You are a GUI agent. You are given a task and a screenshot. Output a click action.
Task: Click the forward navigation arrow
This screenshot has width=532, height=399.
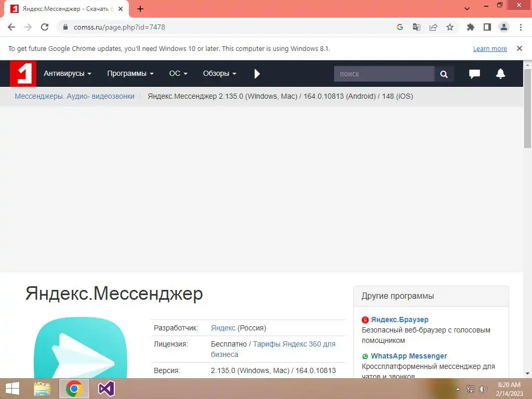(28, 27)
